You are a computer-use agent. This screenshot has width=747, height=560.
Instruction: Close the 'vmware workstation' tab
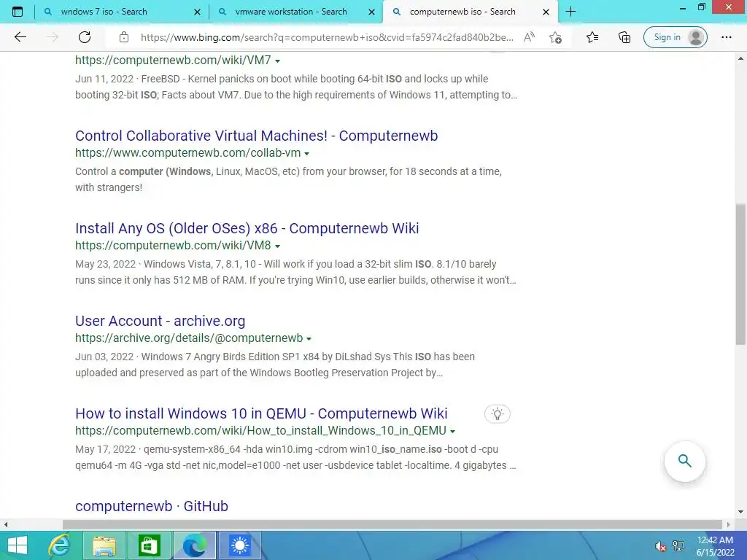tap(371, 12)
